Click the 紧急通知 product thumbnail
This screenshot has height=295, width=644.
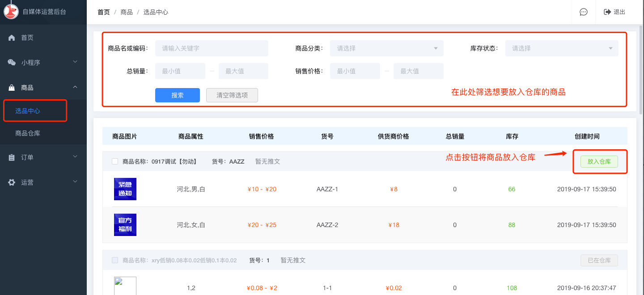click(125, 189)
